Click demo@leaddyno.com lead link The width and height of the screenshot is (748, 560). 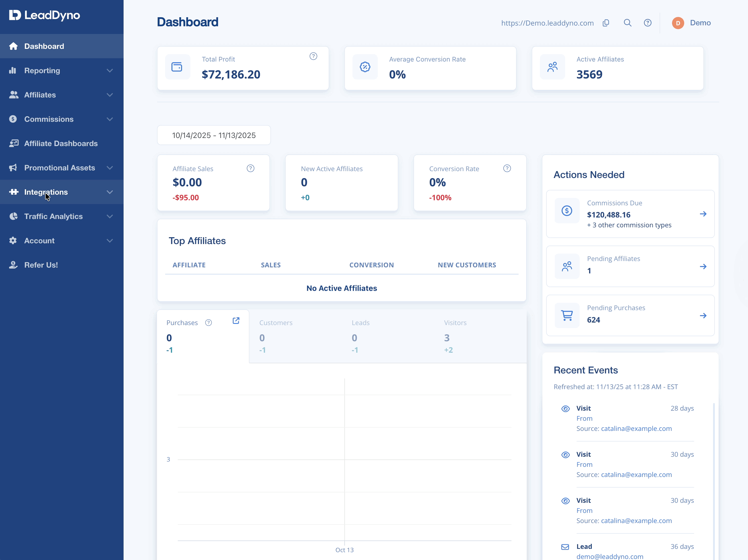point(610,556)
